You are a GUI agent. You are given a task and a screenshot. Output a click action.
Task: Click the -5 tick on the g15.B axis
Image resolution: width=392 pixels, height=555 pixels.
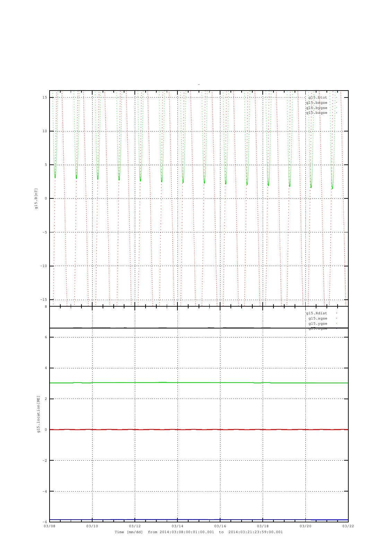pos(45,232)
